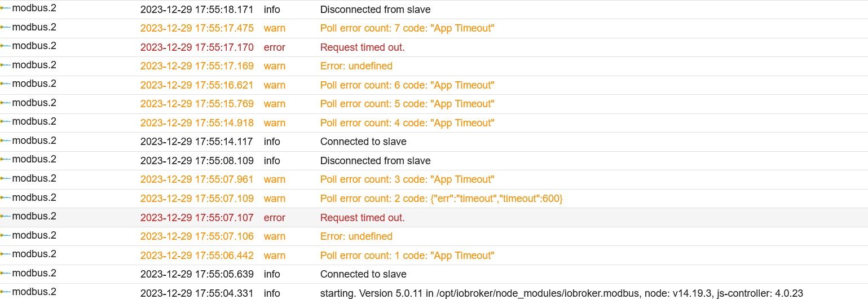Screen dimensions: 868x299
Task: Select the 'Poll error count: 3' warning message
Action: point(407,179)
